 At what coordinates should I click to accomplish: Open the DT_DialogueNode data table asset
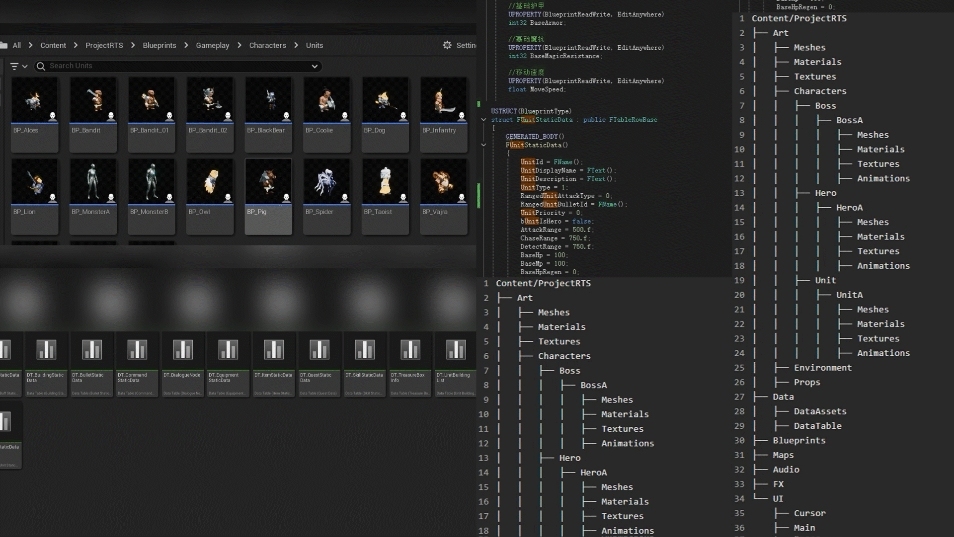(x=183, y=364)
